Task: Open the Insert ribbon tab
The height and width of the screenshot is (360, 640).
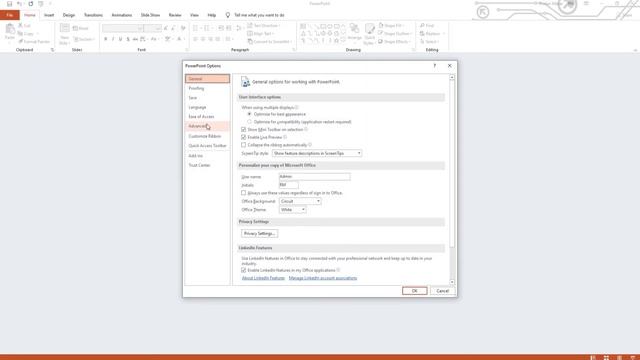Action: pyautogui.click(x=49, y=15)
